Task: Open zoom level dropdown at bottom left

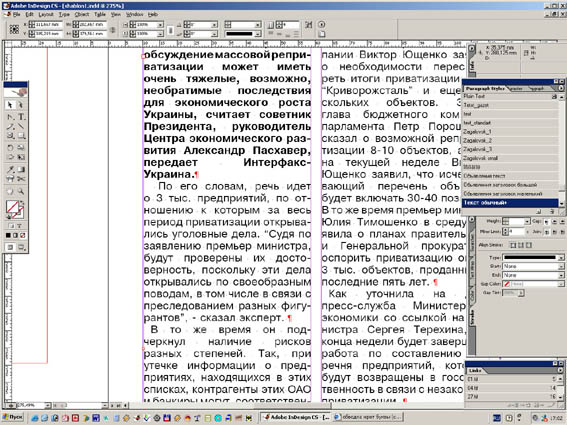Action: click(47, 405)
